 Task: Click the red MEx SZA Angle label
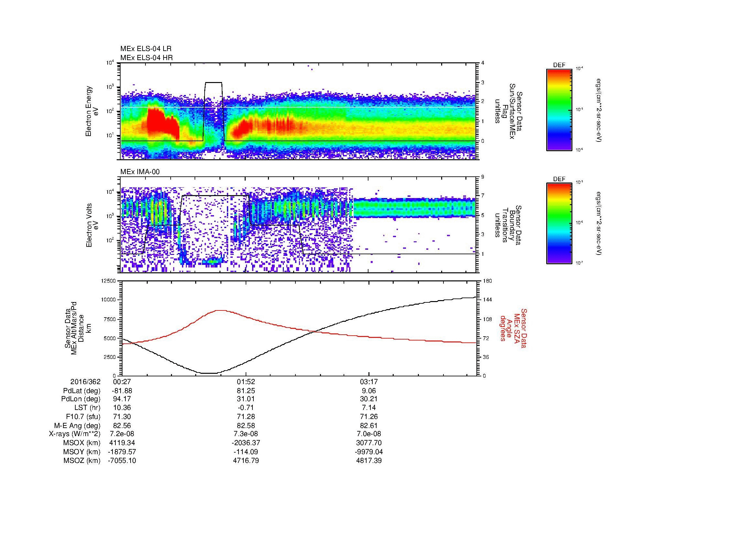[x=513, y=328]
